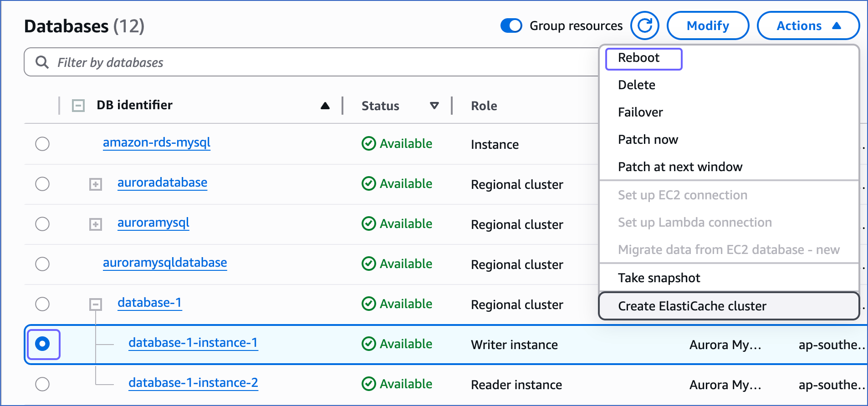Expand the auroramysql cluster row

96,224
